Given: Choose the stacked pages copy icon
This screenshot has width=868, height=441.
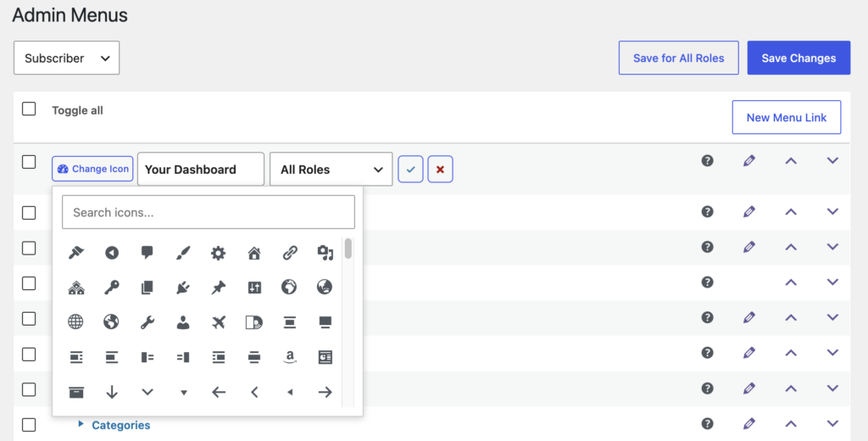Looking at the screenshot, I should tap(147, 287).
